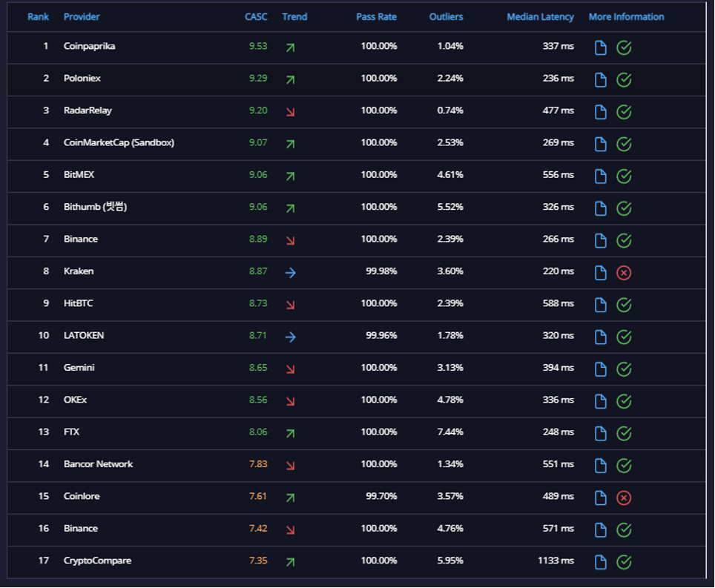Open the document icon for CryptoCompare
The width and height of the screenshot is (715, 588).
pyautogui.click(x=601, y=561)
